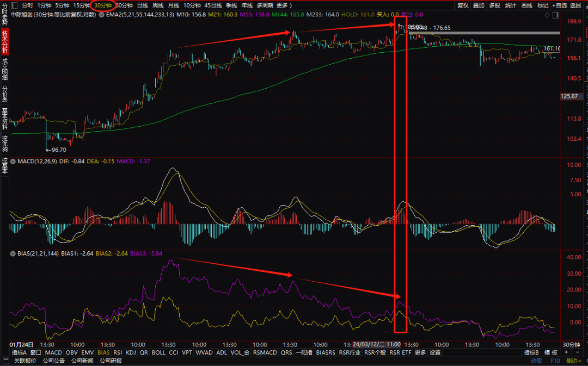Click the bottom-left window list icon
Screen dimensions: 588x366
(x=5, y=361)
